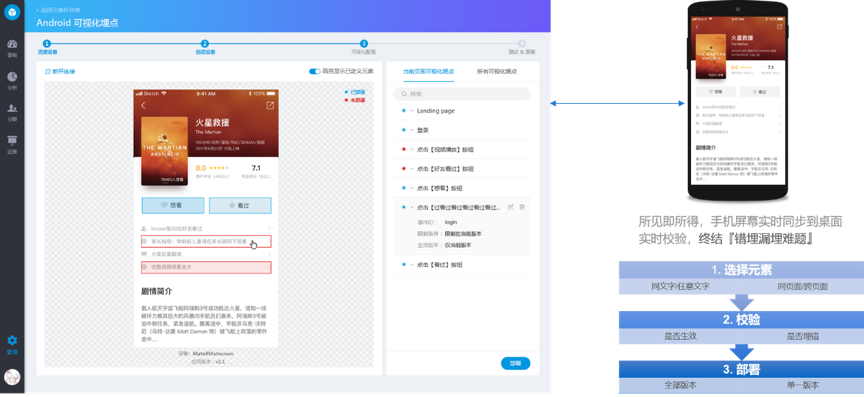Click the 火星救援 title in desktop preview
The height and width of the screenshot is (397, 864).
point(212,122)
